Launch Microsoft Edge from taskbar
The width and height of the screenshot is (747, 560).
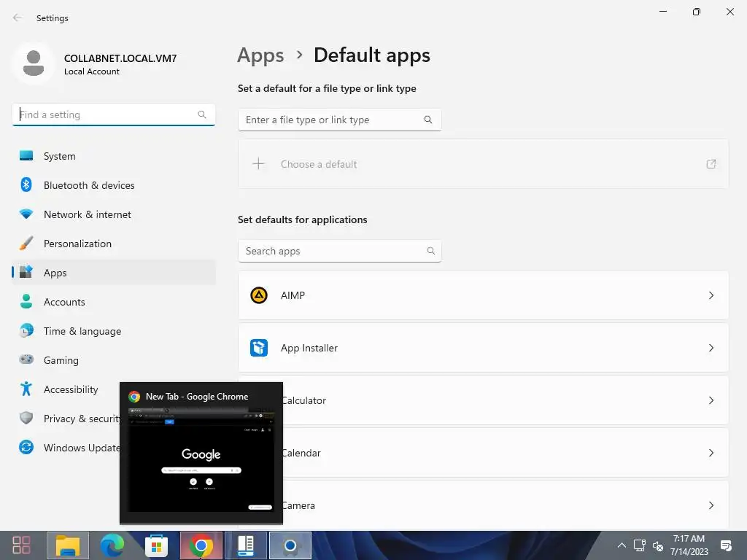click(112, 545)
